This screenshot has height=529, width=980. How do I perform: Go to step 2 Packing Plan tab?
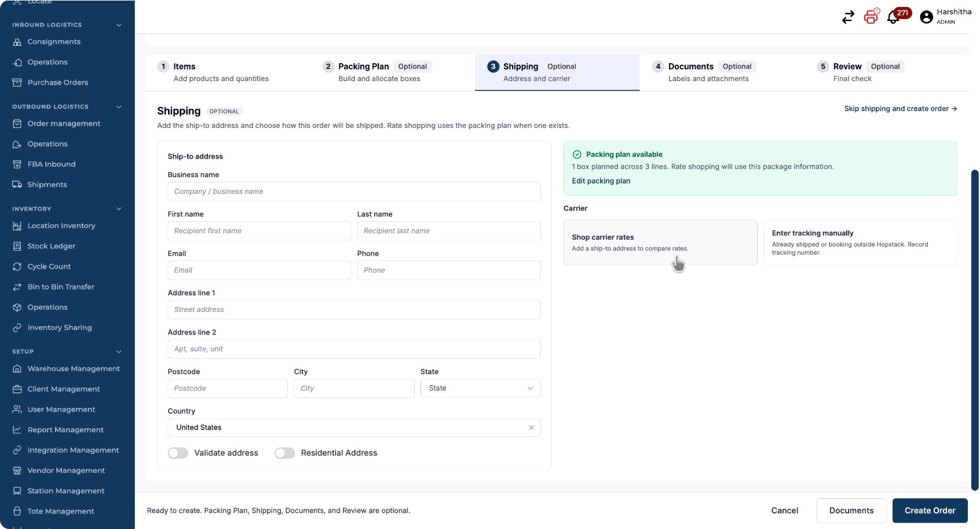[392, 72]
